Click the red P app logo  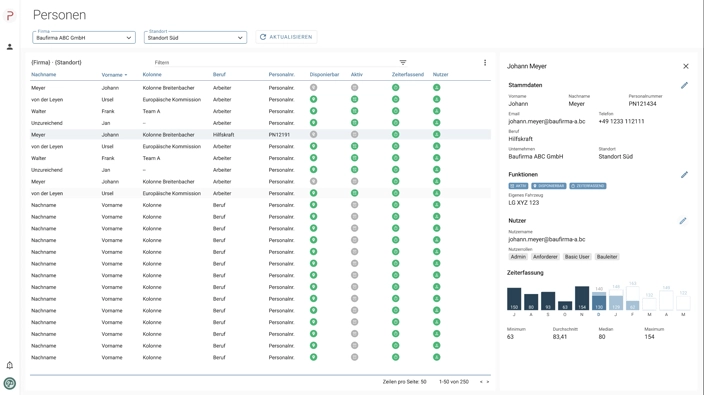(10, 16)
